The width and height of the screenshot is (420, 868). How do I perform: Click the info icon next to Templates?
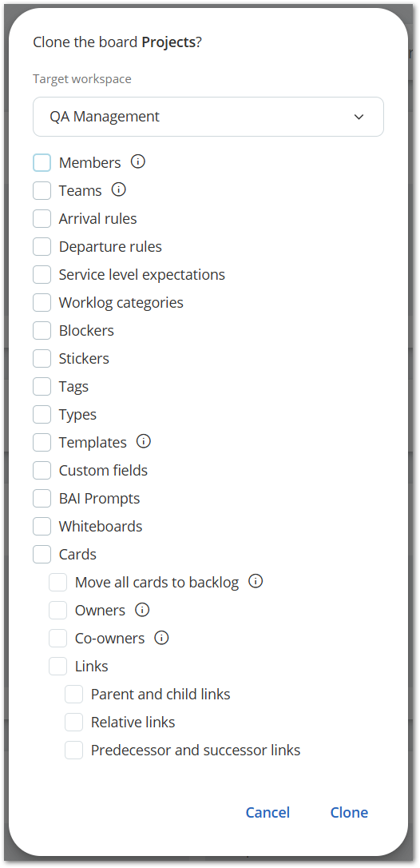tap(144, 442)
